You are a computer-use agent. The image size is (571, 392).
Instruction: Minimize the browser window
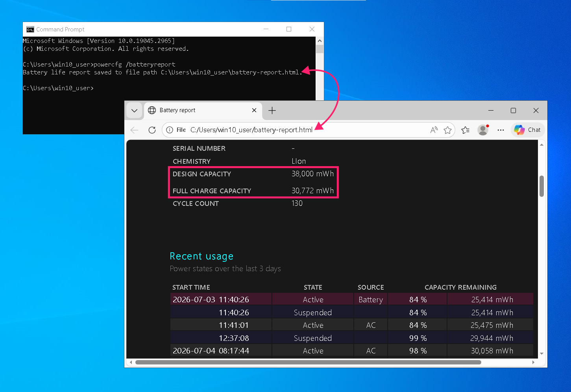[491, 111]
